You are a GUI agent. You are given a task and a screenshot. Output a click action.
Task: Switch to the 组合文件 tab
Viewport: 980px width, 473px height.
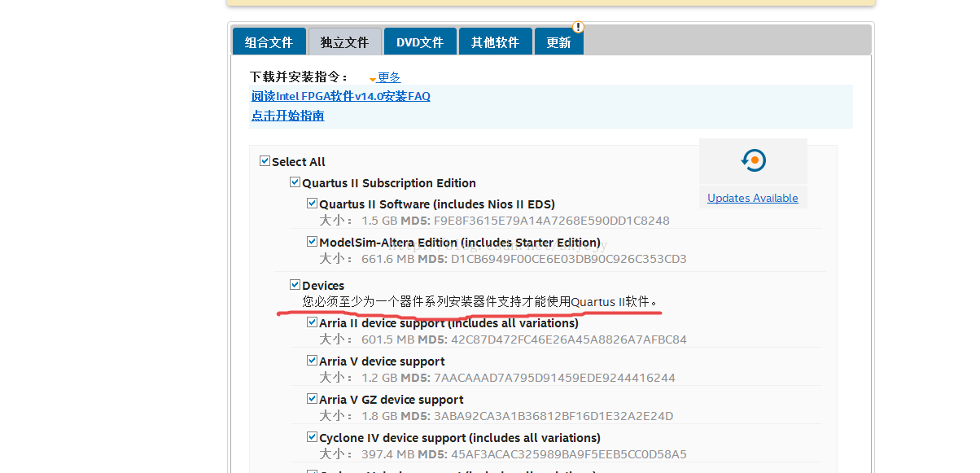pos(269,42)
